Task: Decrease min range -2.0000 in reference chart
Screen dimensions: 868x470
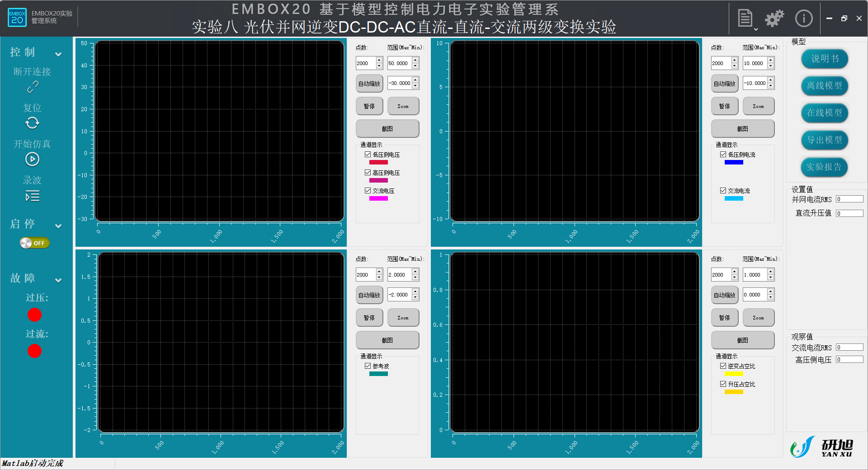Action: pos(415,297)
